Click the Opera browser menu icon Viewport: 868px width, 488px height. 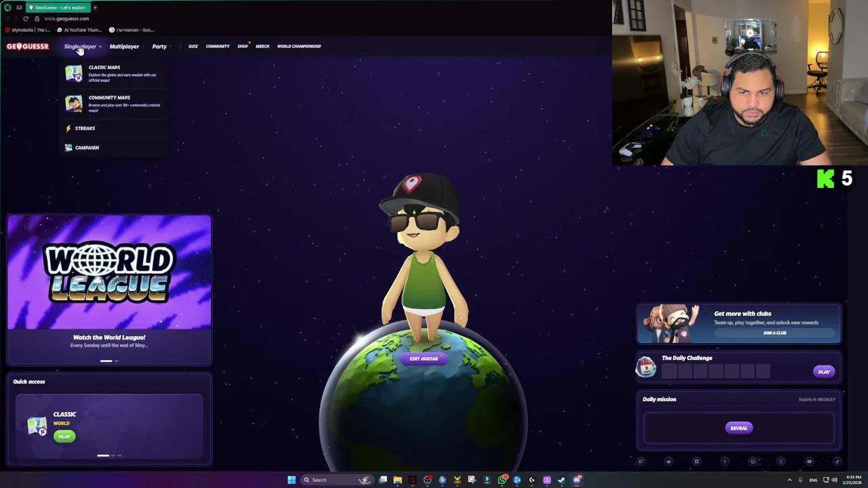tap(7, 7)
